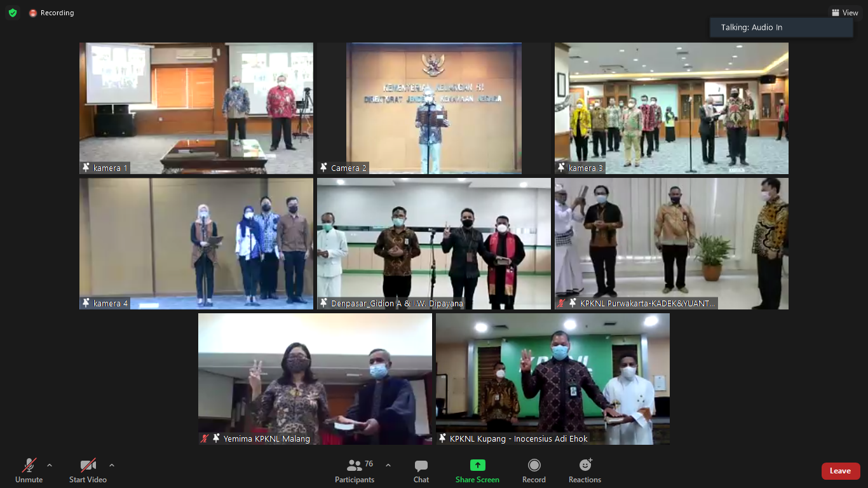Click the Share Screen icon
868x488 pixels.
(477, 465)
